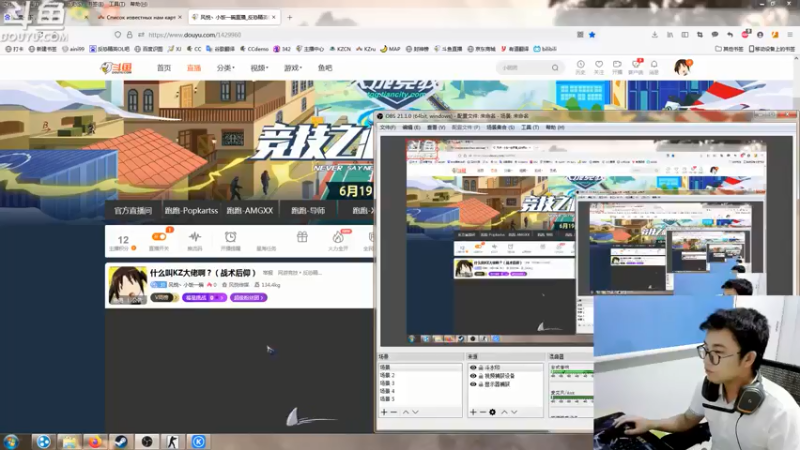Image resolution: width=800 pixels, height=450 pixels.
Task: Add a source with the plus in OBS sources
Action: coord(473,412)
